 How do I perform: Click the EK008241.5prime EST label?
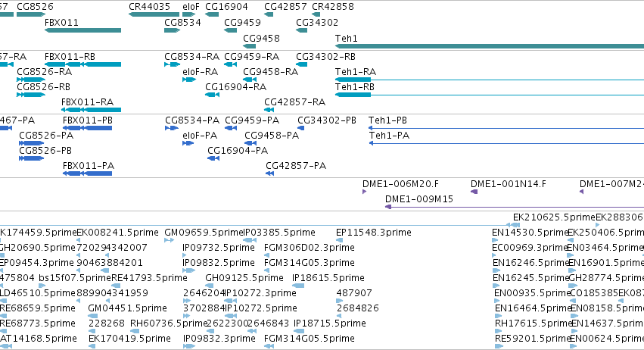(x=117, y=233)
